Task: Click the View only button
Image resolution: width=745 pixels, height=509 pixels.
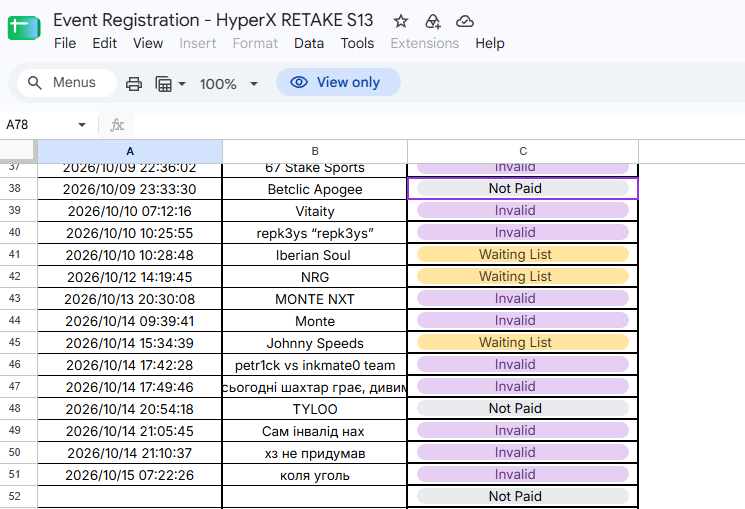Action: [338, 82]
